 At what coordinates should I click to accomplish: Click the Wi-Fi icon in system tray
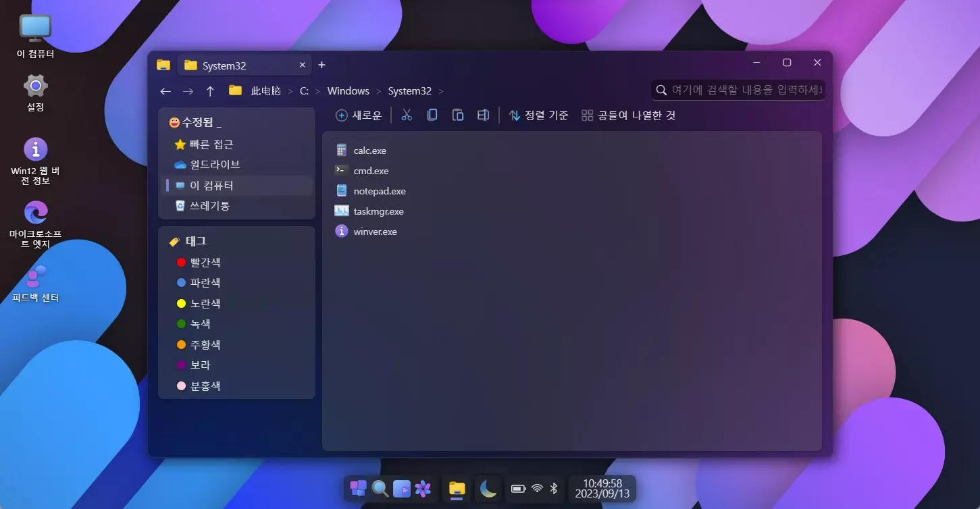click(x=538, y=489)
